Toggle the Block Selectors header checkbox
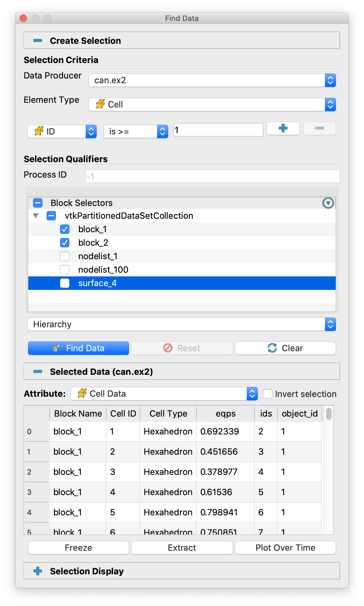The width and height of the screenshot is (364, 606). [38, 203]
